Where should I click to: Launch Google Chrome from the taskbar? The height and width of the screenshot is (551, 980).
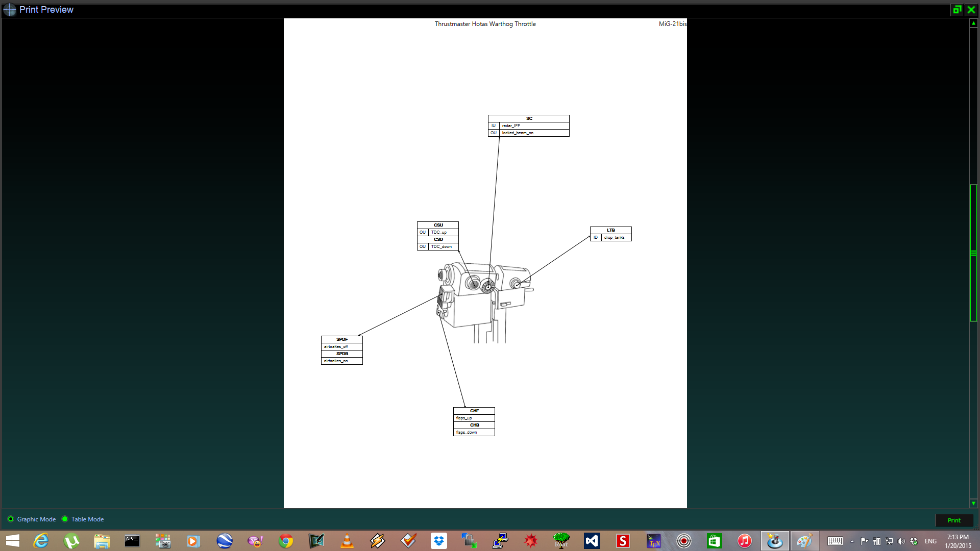coord(286,541)
